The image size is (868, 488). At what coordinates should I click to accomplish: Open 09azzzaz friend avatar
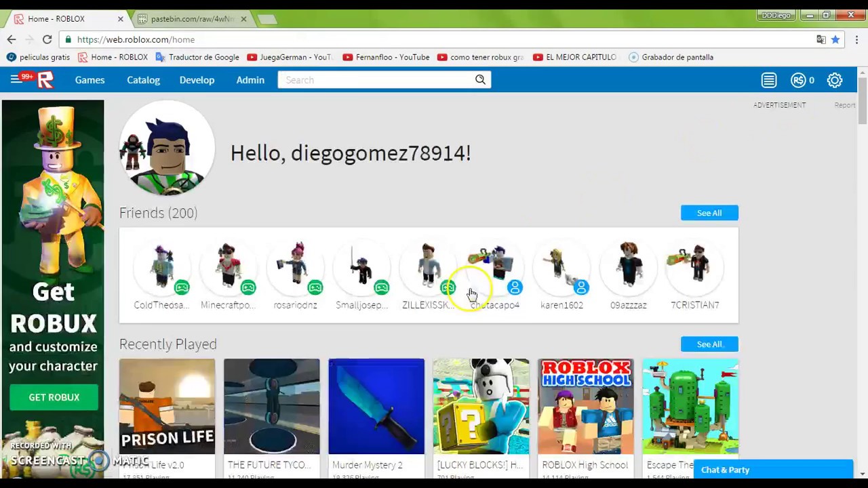click(629, 267)
